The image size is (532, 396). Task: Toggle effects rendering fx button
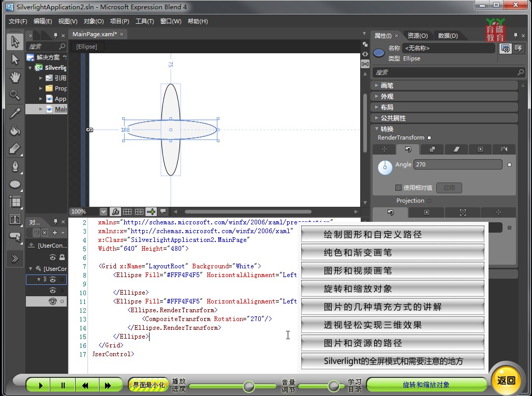pyautogui.click(x=115, y=211)
